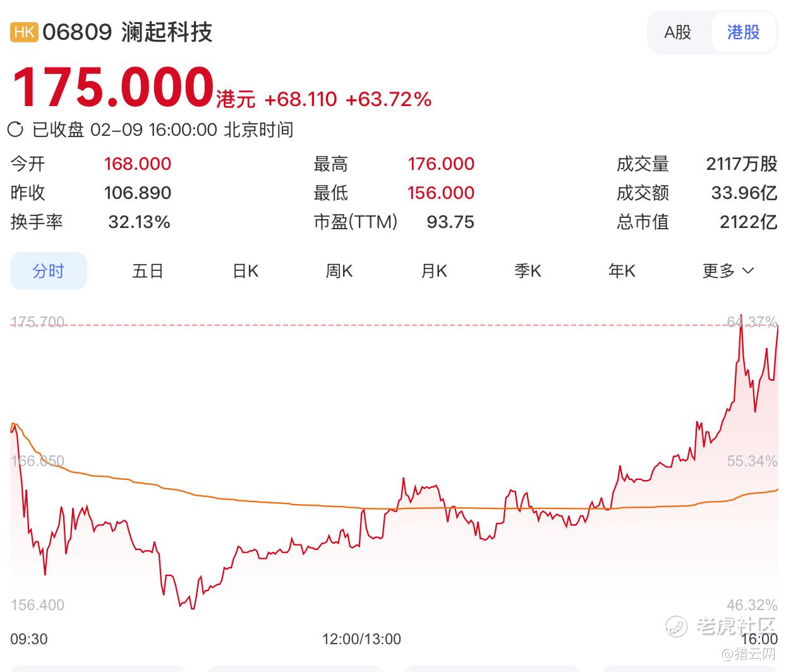Screen dimensions: 791x672
Task: Show the 周K weekly chart
Action: 339,271
